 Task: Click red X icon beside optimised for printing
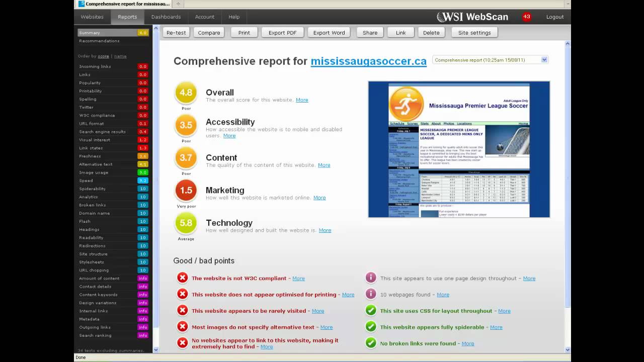pyautogui.click(x=182, y=294)
